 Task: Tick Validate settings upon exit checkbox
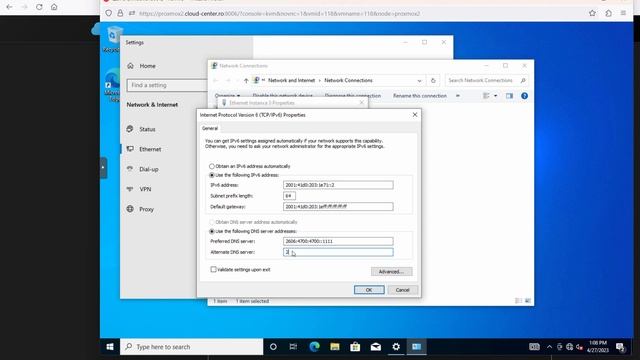pyautogui.click(x=213, y=269)
